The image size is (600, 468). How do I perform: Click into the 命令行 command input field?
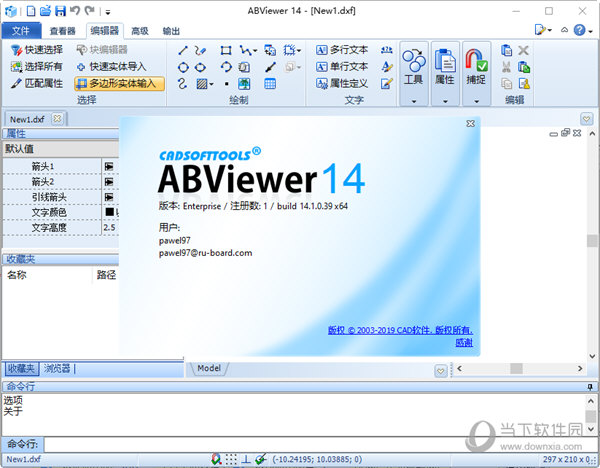(321, 444)
